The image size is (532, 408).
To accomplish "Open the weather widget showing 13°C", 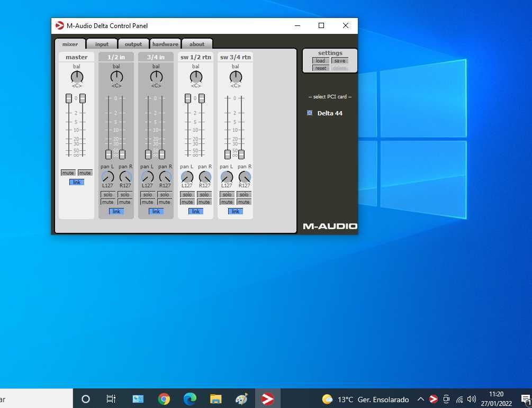I will point(365,399).
